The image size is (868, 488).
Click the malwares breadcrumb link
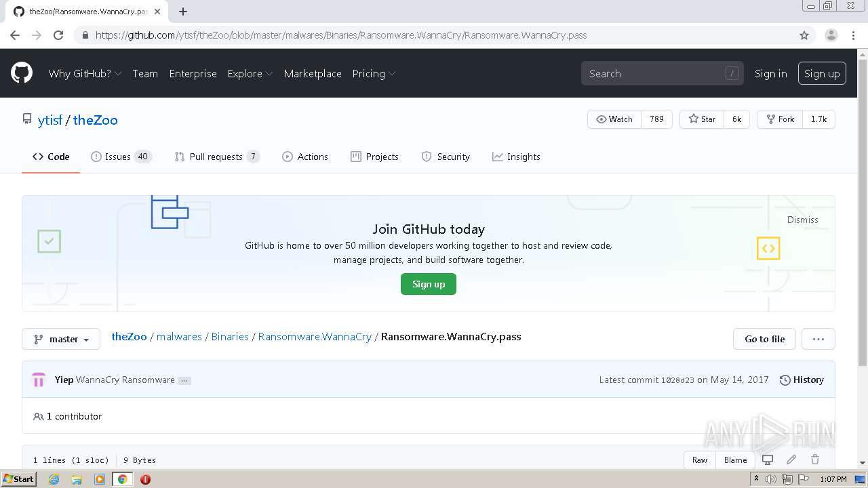tap(179, 336)
